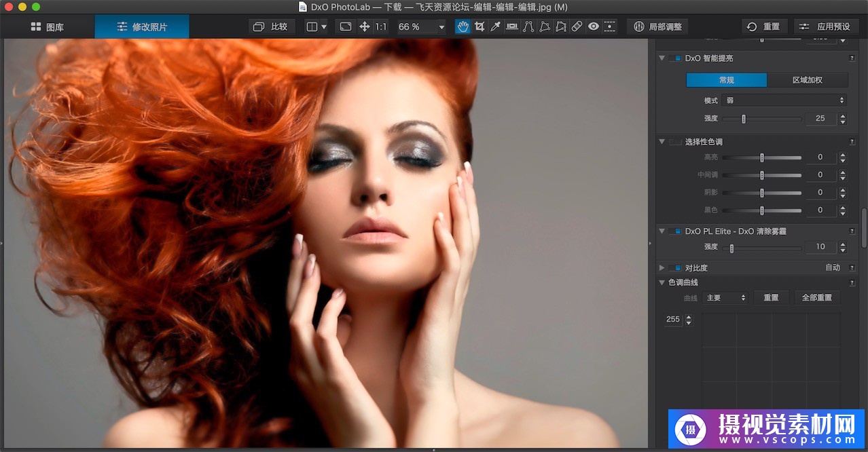Click the 应用预设 button
Screen dimensions: 868x452
(x=825, y=26)
